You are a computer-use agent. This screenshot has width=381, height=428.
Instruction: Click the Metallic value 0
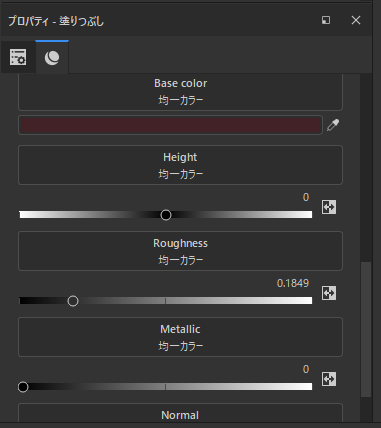pyautogui.click(x=306, y=369)
